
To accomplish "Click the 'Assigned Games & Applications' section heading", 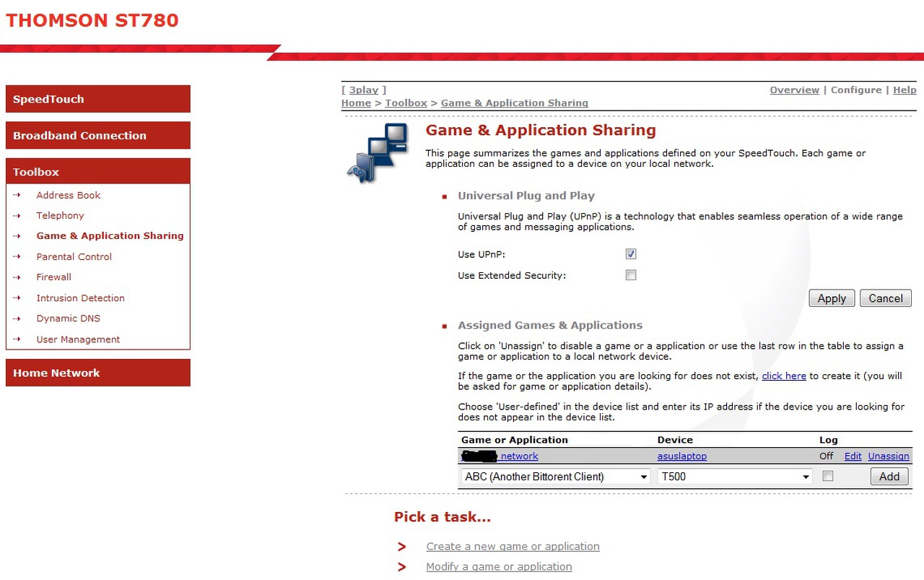I will tap(550, 325).
